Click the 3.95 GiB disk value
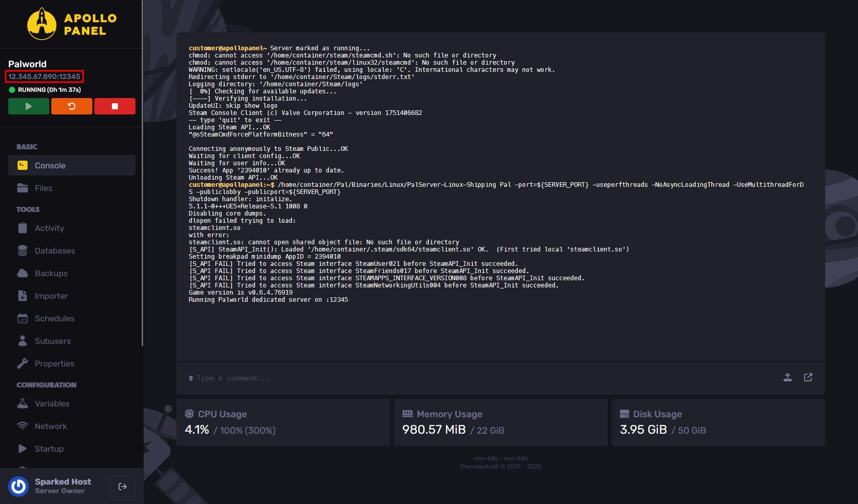Screen dimensions: 858x504 (x=643, y=430)
